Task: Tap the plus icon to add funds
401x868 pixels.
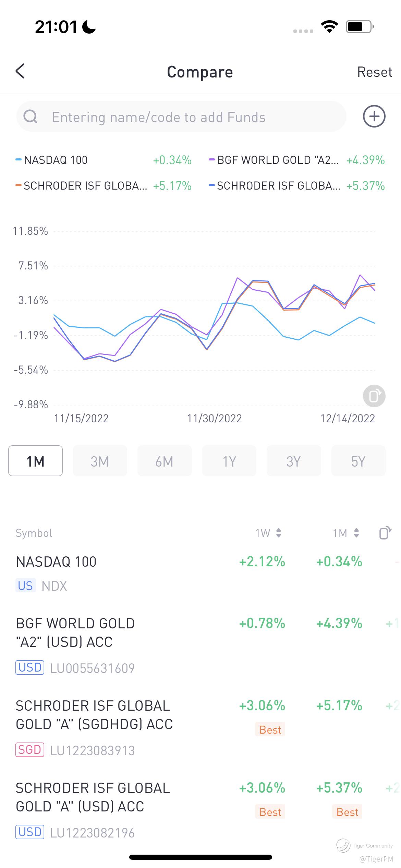Action: click(374, 117)
